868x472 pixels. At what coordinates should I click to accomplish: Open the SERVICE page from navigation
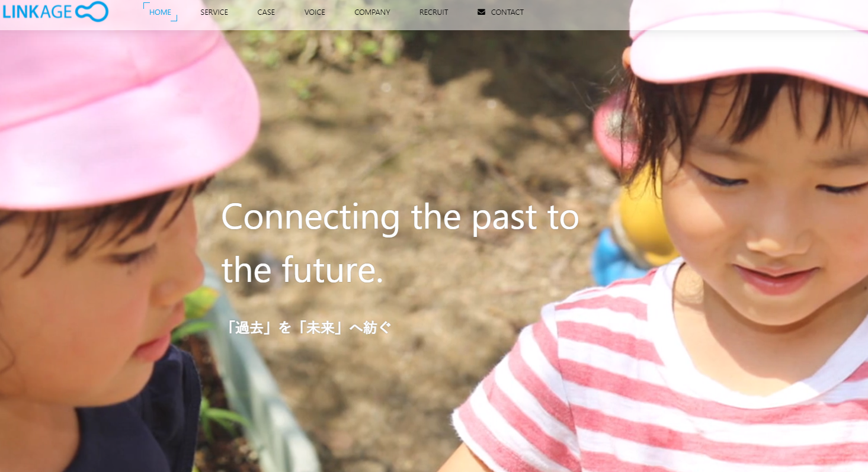pos(214,12)
